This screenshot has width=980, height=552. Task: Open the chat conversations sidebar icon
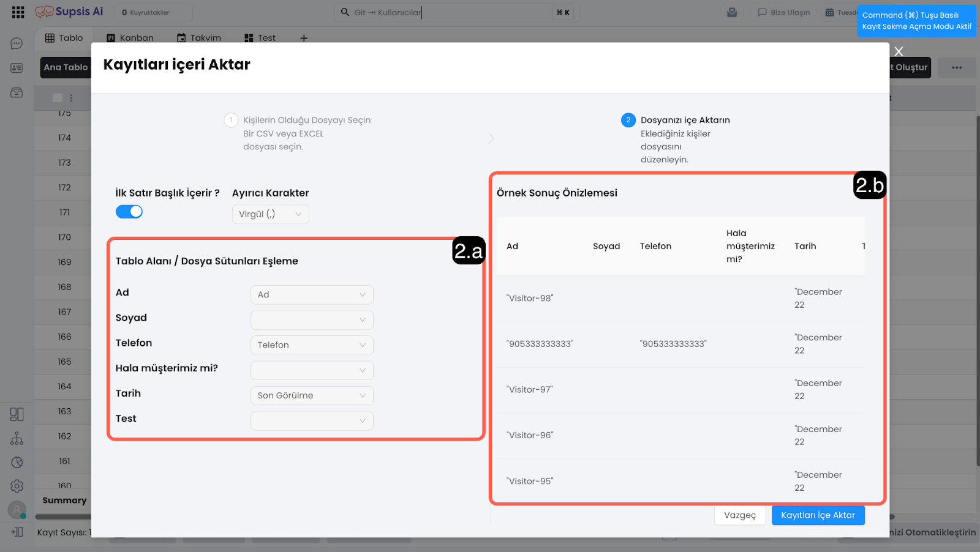(x=17, y=43)
